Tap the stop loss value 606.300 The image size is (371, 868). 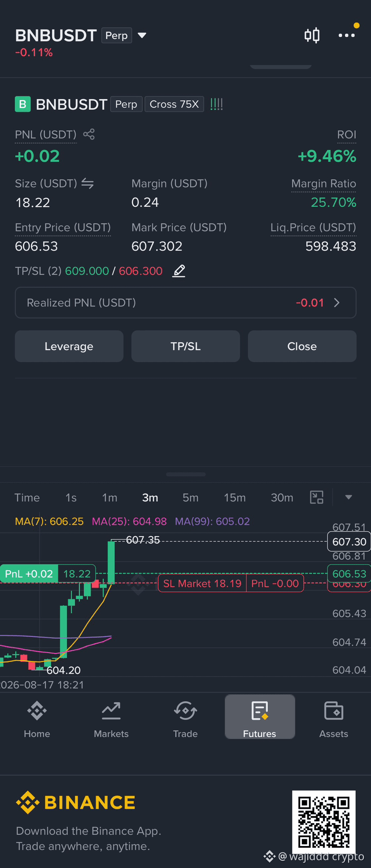[140, 271]
